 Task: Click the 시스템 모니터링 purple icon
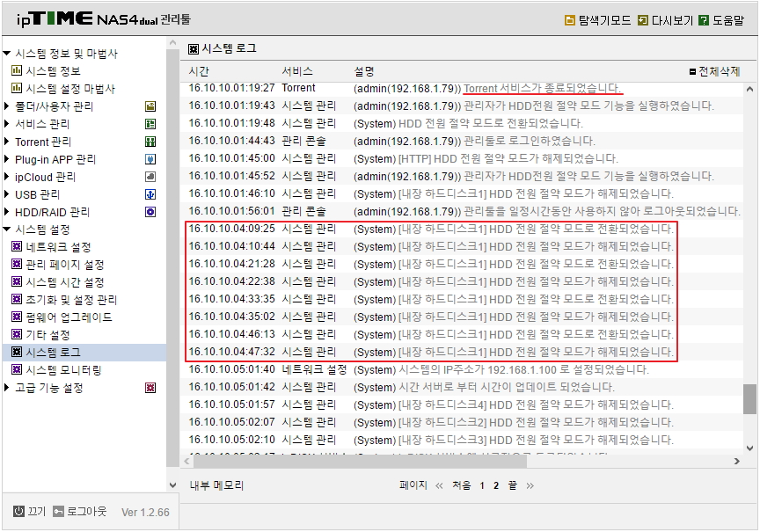[17, 370]
